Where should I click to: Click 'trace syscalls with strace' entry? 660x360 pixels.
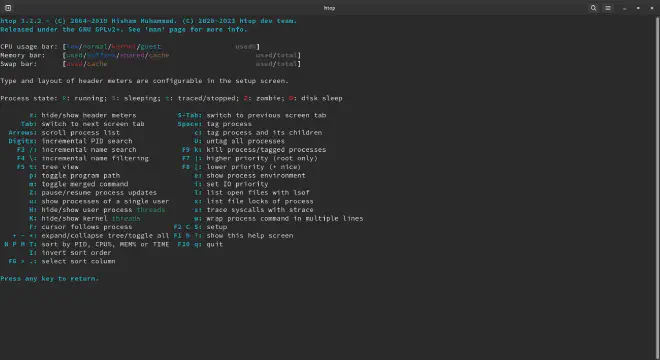[x=260, y=210]
